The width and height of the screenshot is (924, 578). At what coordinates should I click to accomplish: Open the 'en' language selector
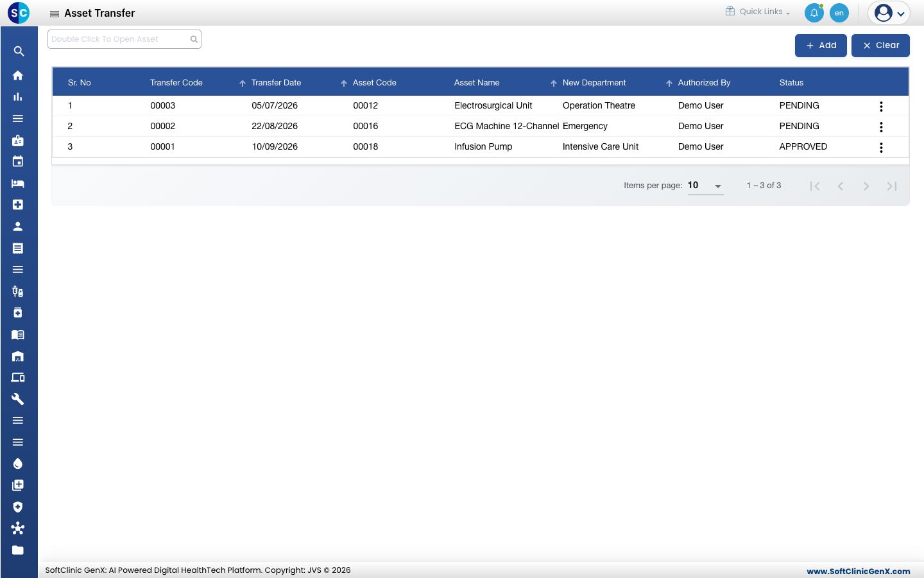click(x=839, y=13)
